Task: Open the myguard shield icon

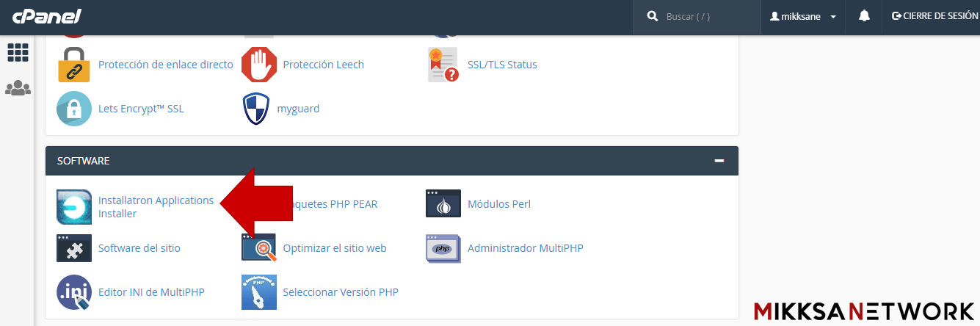Action: pos(256,109)
